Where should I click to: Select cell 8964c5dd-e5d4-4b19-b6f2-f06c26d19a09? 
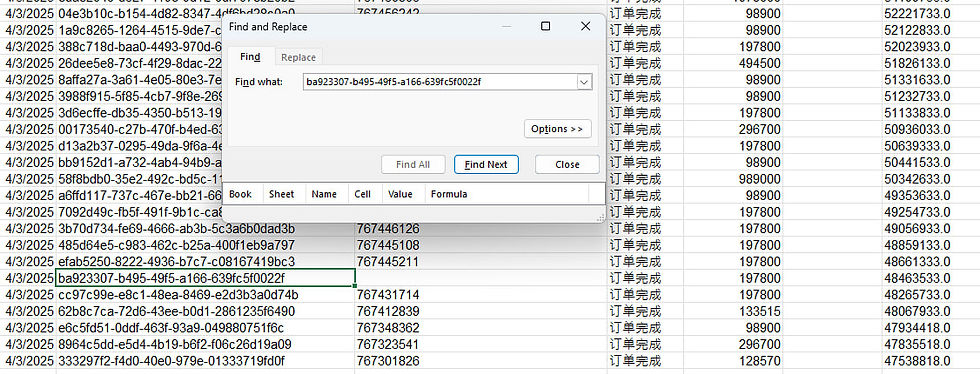pyautogui.click(x=206, y=345)
